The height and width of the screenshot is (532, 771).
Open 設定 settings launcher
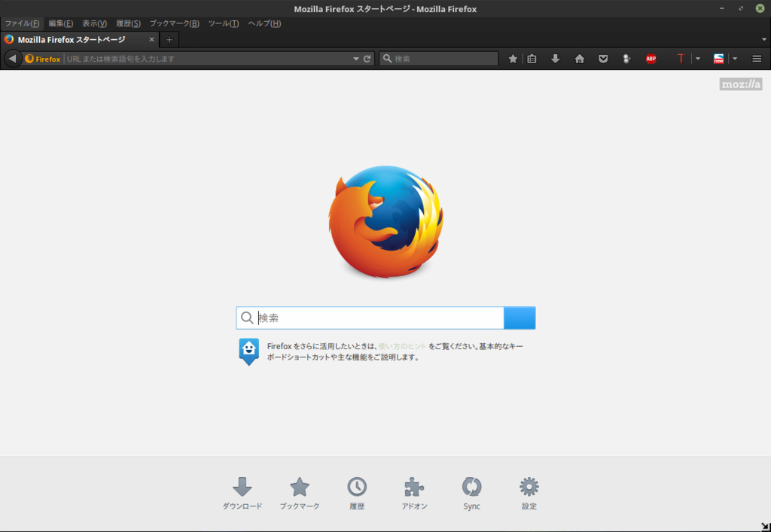click(529, 494)
